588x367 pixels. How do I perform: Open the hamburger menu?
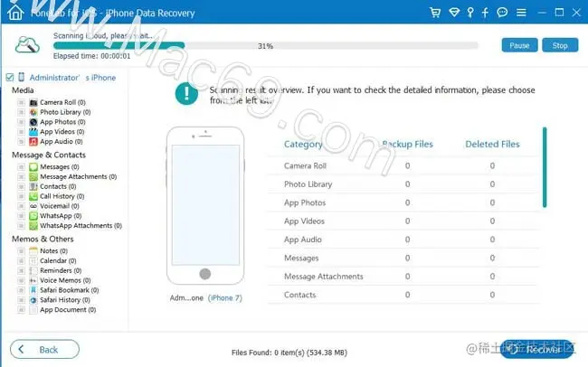click(521, 13)
